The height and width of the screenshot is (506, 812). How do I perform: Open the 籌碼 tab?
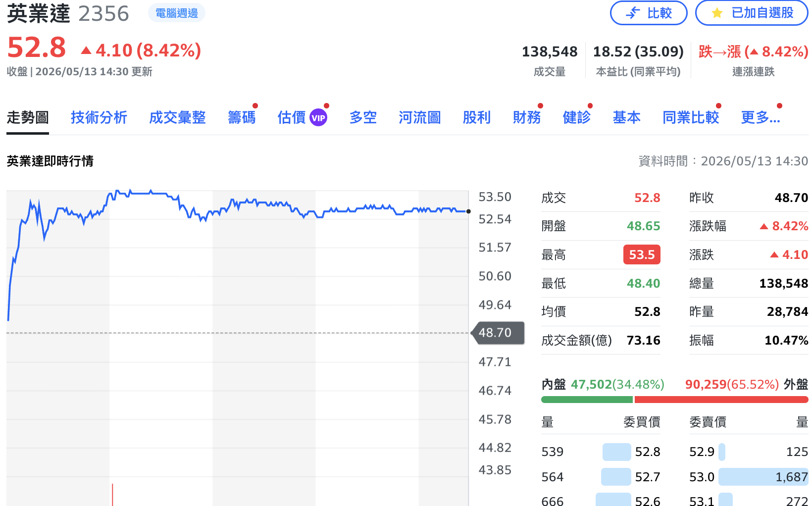click(x=242, y=117)
